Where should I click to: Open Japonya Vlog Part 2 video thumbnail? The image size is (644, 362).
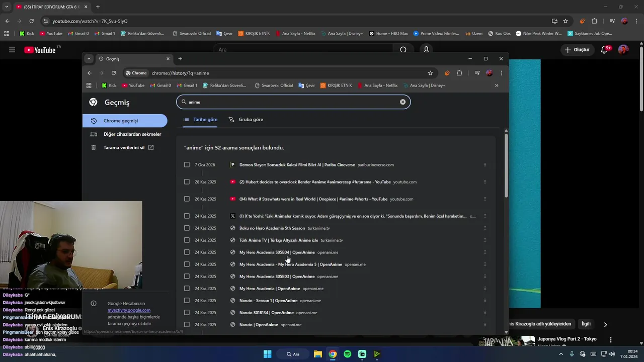tap(507, 342)
